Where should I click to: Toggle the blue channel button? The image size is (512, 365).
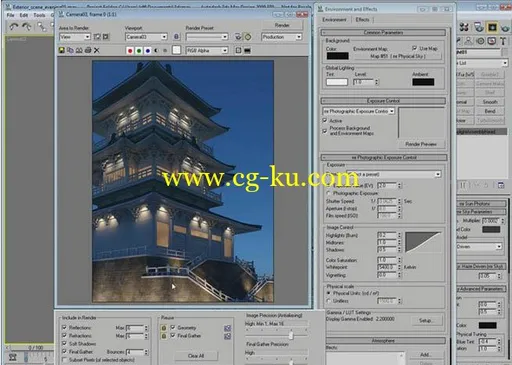point(148,51)
